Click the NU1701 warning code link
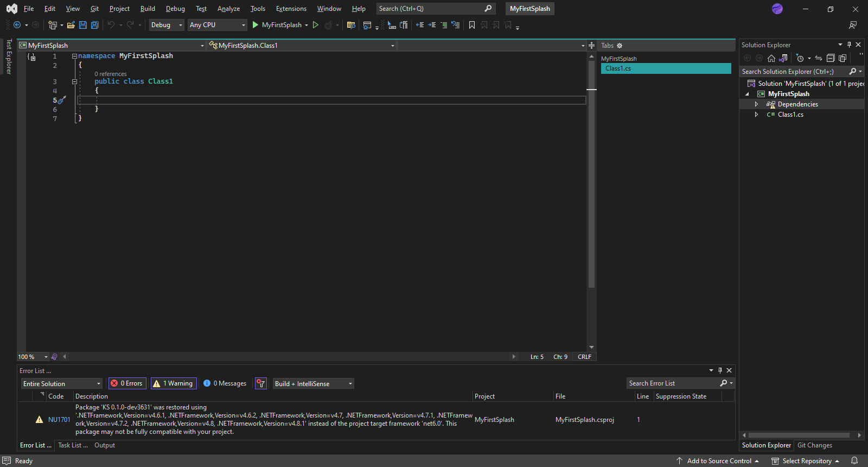 (59, 420)
